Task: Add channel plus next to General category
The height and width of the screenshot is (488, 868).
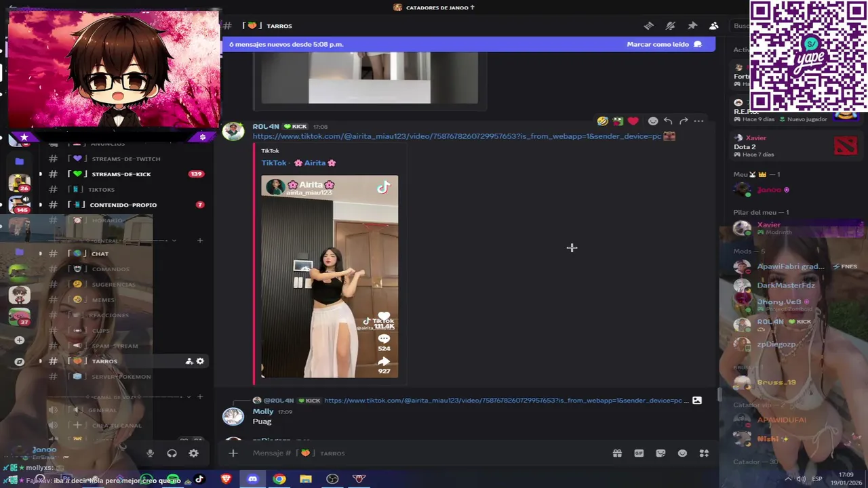Action: (x=200, y=241)
